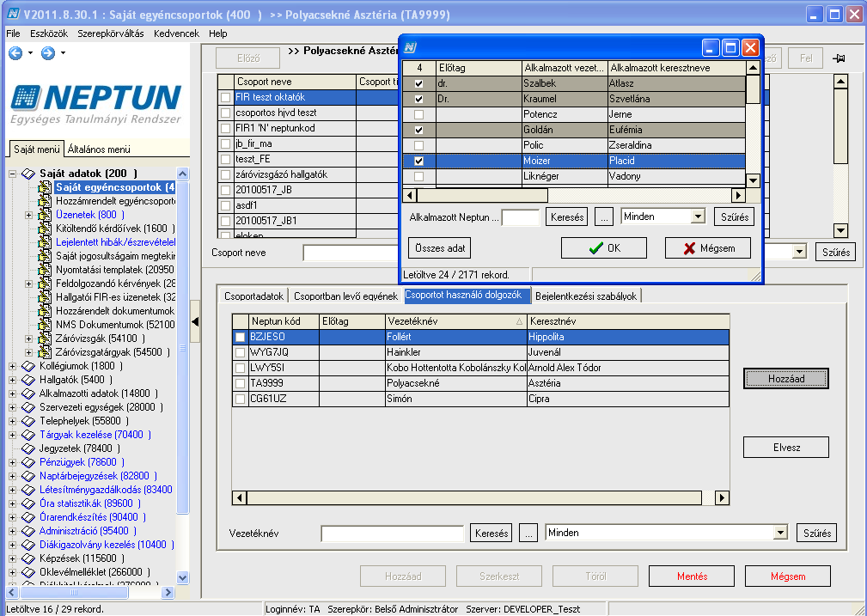
Task: Click the forward navigation arrow icon
Action: point(48,53)
